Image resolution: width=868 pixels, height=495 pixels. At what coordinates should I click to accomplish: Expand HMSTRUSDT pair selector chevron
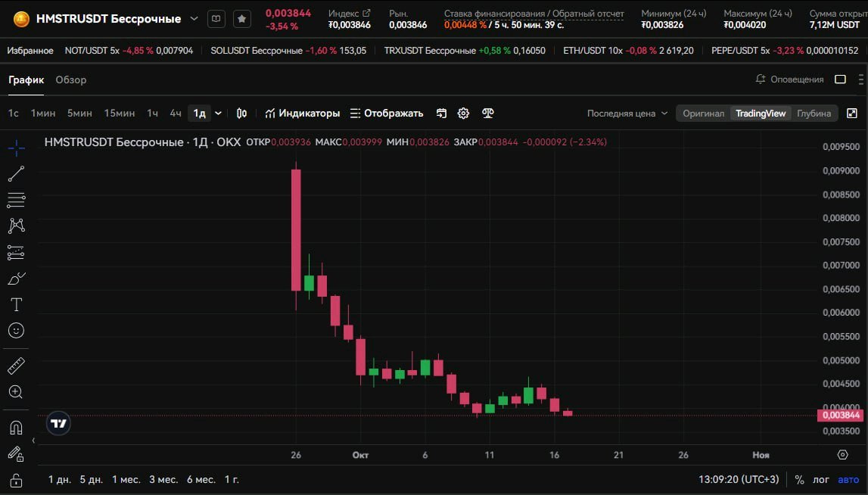194,19
